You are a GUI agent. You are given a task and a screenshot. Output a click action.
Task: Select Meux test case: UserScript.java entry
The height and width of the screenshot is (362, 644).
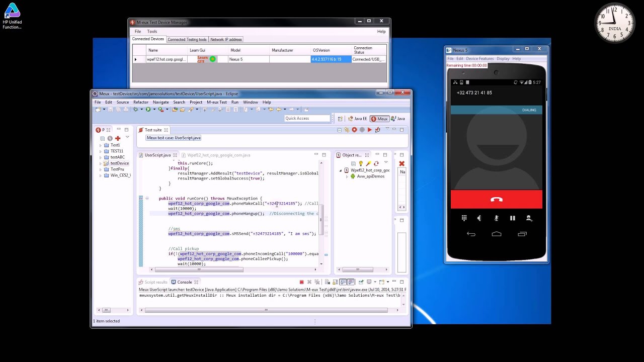(x=174, y=138)
